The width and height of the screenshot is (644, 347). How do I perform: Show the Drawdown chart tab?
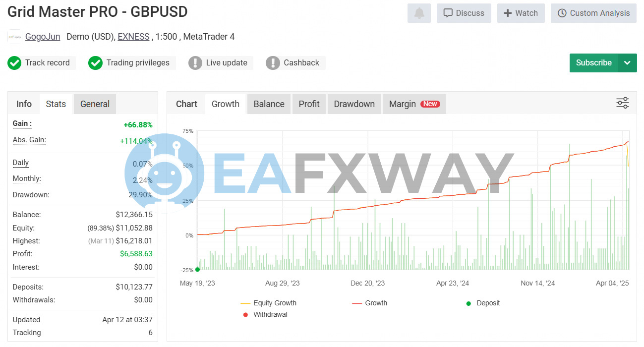point(354,104)
